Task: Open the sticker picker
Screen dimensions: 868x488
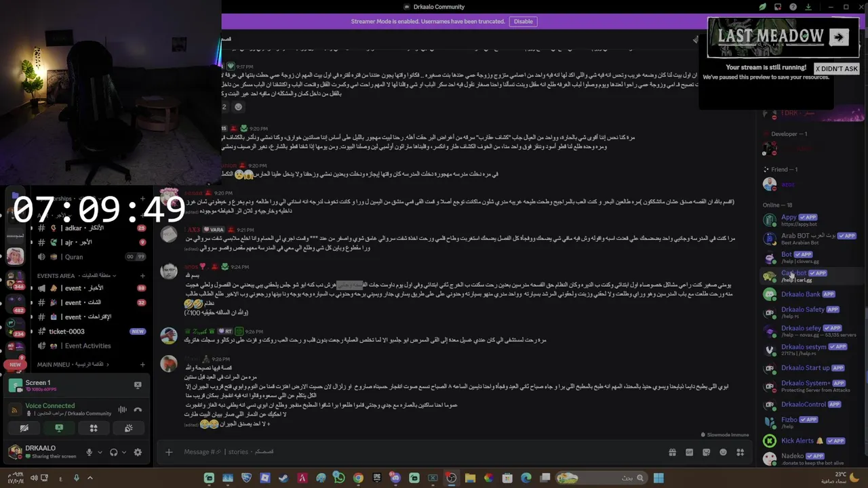Action: 706,452
